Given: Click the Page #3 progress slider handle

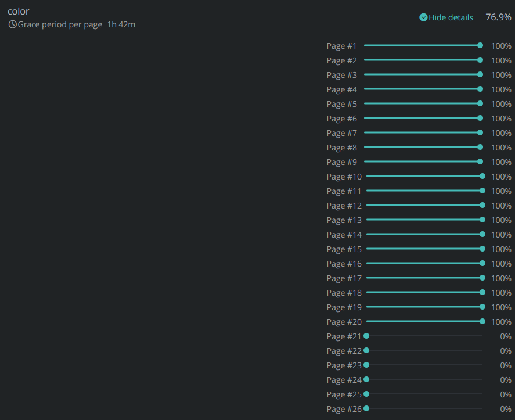Looking at the screenshot, I should (x=480, y=74).
